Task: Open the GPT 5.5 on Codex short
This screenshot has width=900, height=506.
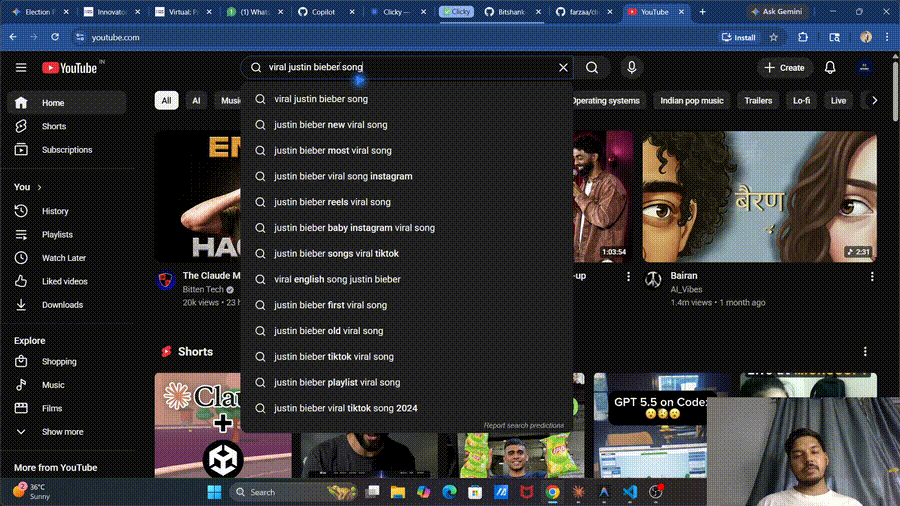Action: point(661,425)
